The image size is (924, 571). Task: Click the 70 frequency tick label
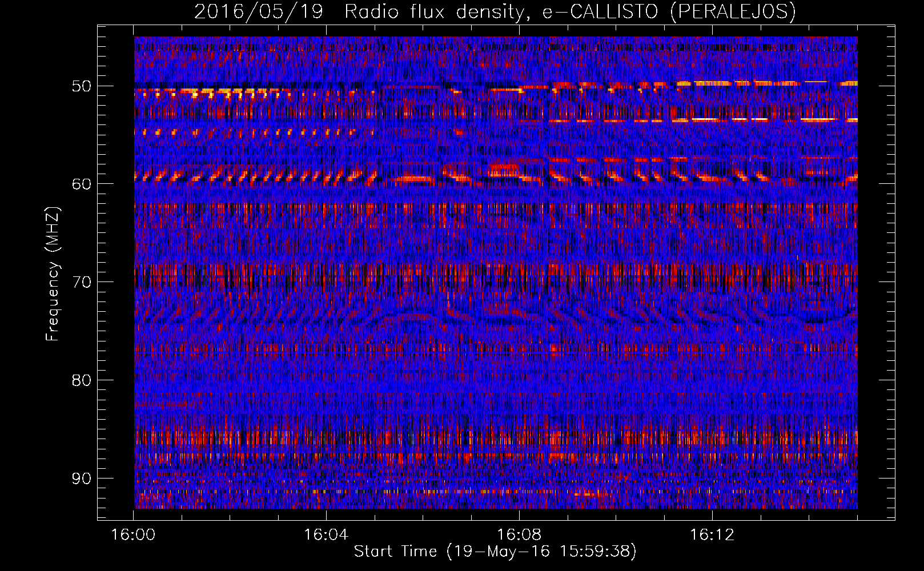click(81, 282)
